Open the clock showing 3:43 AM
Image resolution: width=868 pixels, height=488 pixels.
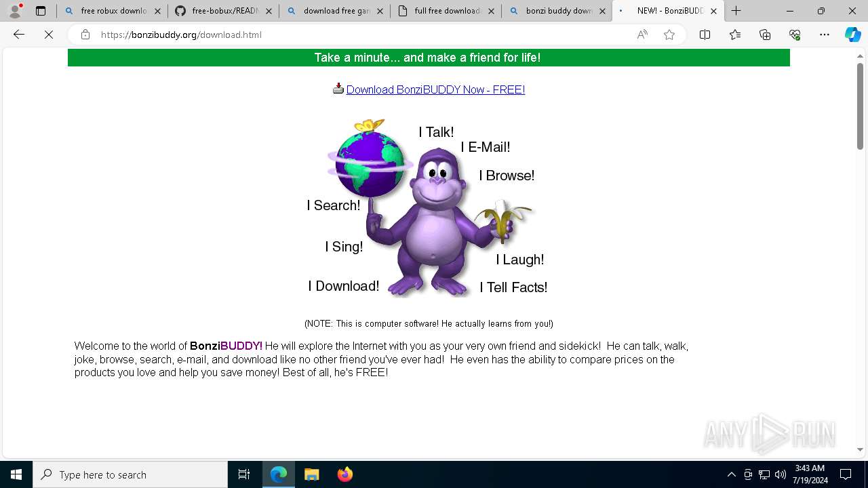(810, 474)
